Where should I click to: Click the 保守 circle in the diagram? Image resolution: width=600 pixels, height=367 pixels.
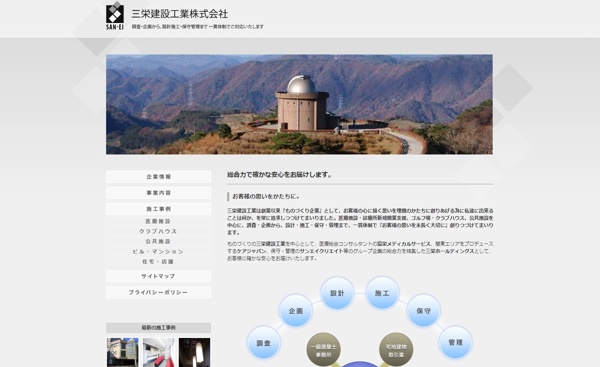424,311
